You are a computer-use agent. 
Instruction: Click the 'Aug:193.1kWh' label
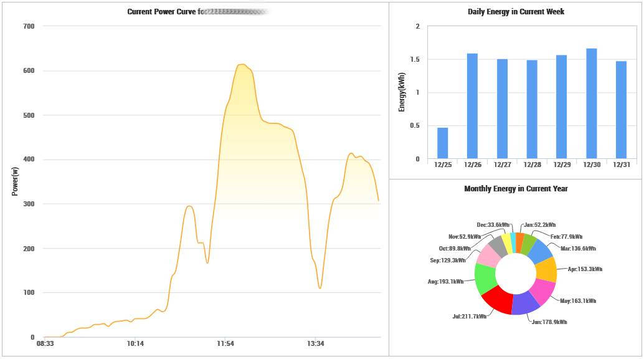(445, 282)
